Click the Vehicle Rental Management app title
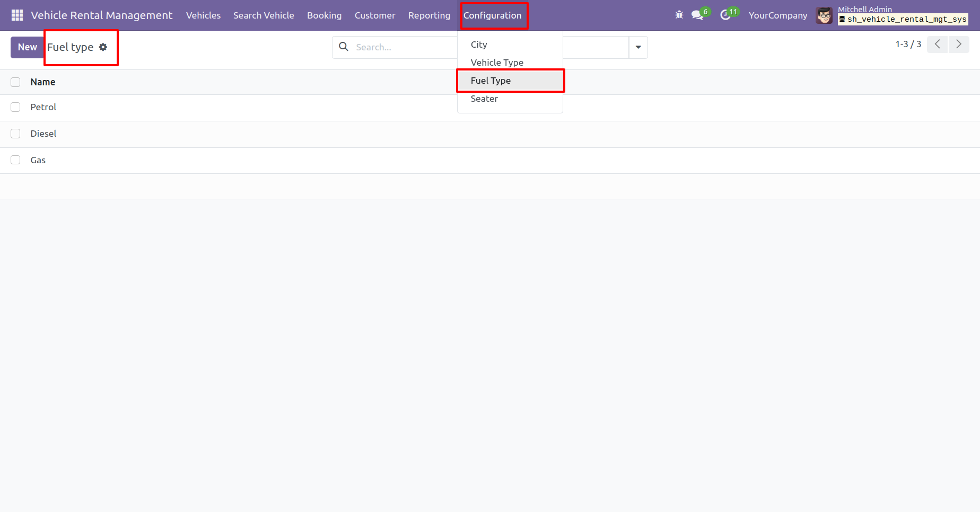Image resolution: width=980 pixels, height=512 pixels. 101,15
